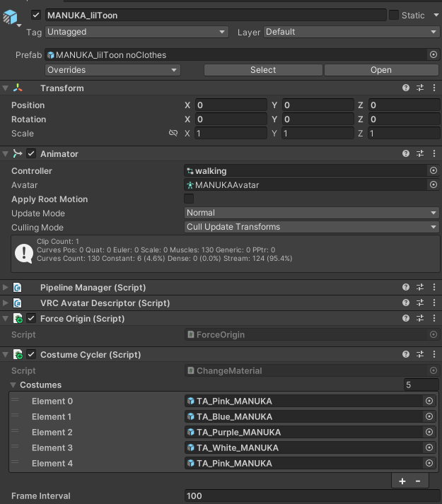Disable the Animator component checkbox
The width and height of the screenshot is (442, 504).
point(31,153)
